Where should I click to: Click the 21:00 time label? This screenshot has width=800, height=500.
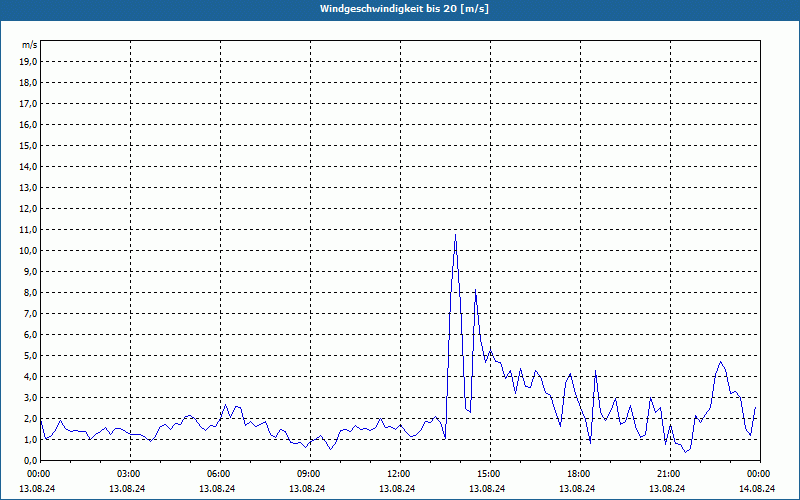(x=668, y=474)
